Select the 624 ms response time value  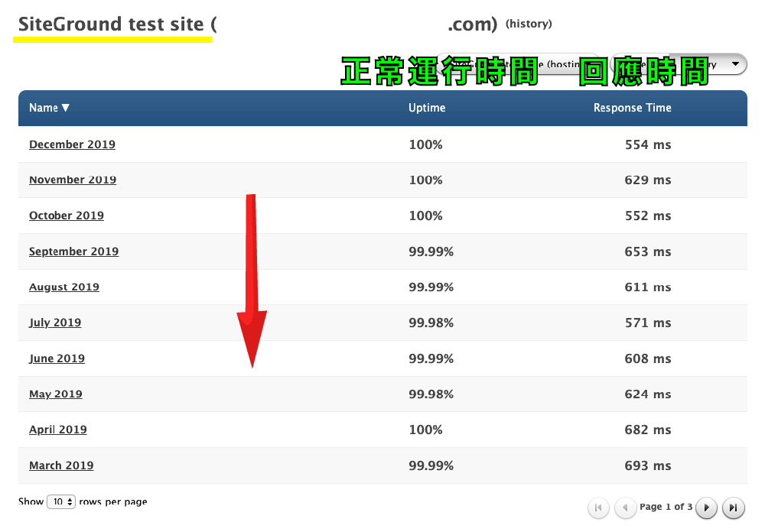(648, 394)
